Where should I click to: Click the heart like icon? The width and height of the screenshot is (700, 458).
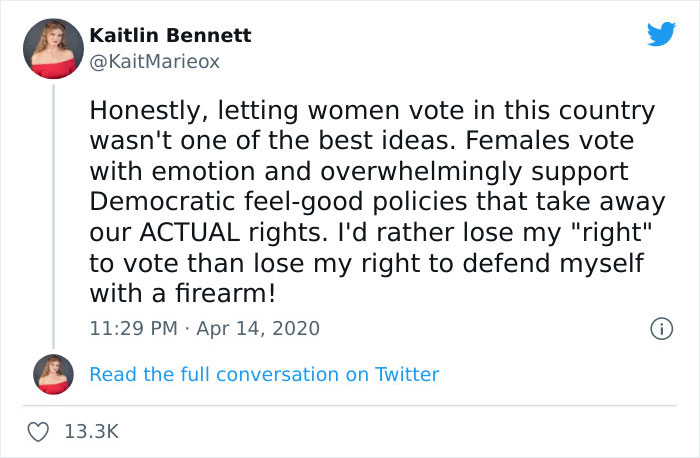pyautogui.click(x=40, y=432)
